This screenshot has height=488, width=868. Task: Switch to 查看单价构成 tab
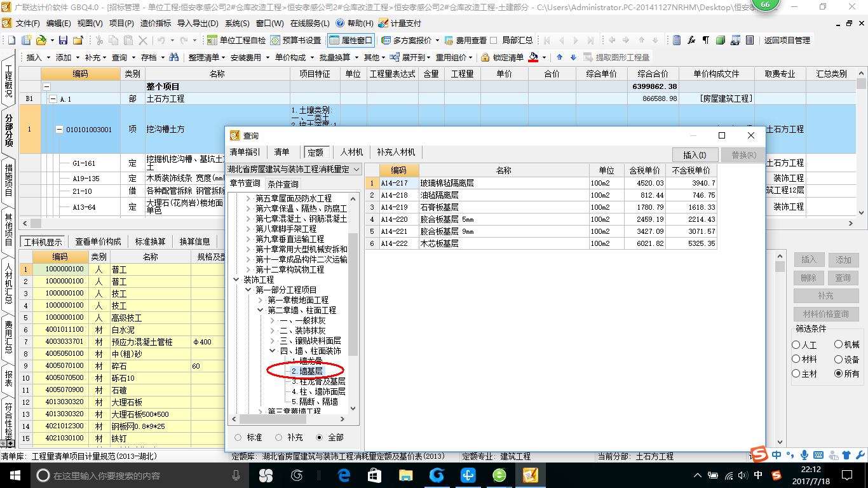tap(98, 241)
